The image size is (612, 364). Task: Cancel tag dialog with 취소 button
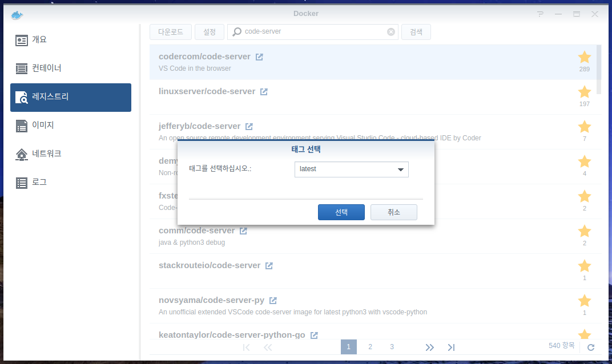[x=394, y=212]
